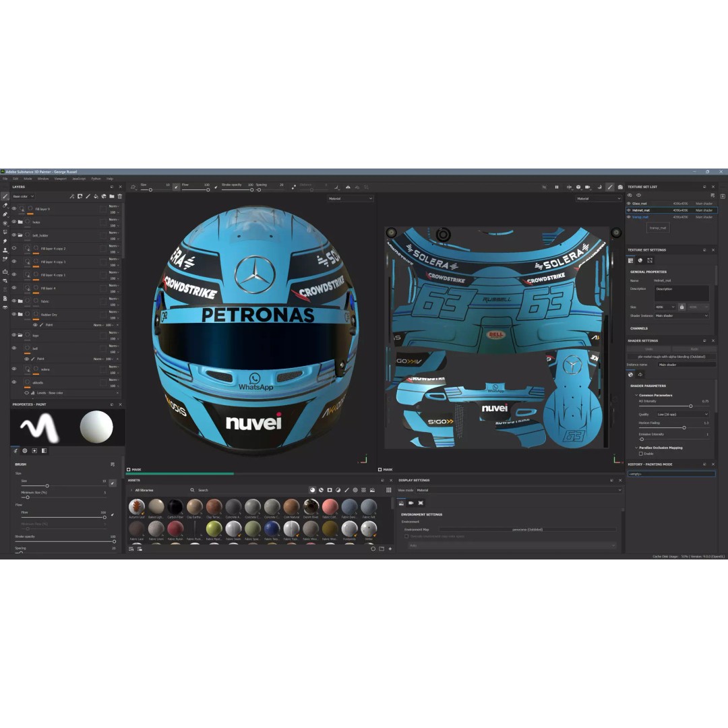Click the transp_mat button
728x728 pixels.
point(658,228)
